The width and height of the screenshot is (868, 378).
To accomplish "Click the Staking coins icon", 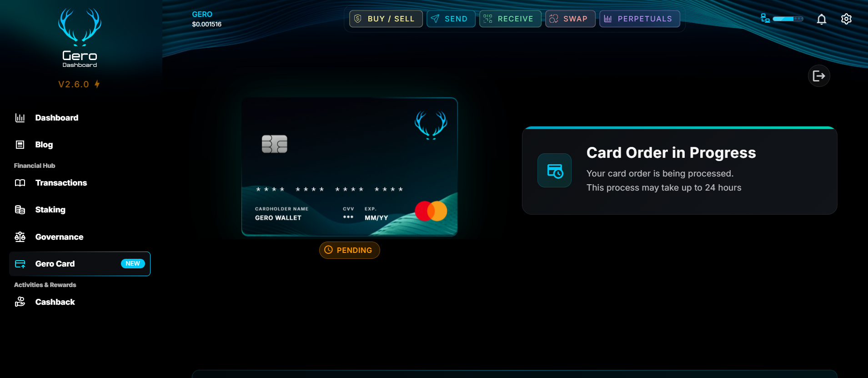I will [x=20, y=210].
